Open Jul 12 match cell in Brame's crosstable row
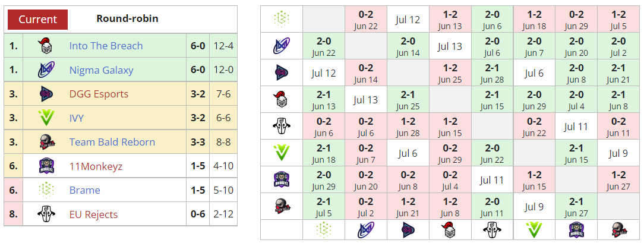This screenshot has height=243, width=644. pyautogui.click(x=408, y=20)
